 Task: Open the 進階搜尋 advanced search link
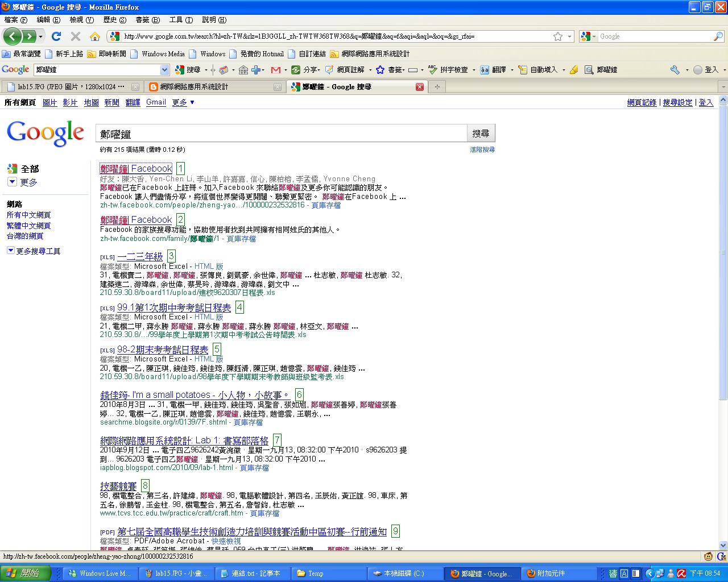(x=482, y=149)
